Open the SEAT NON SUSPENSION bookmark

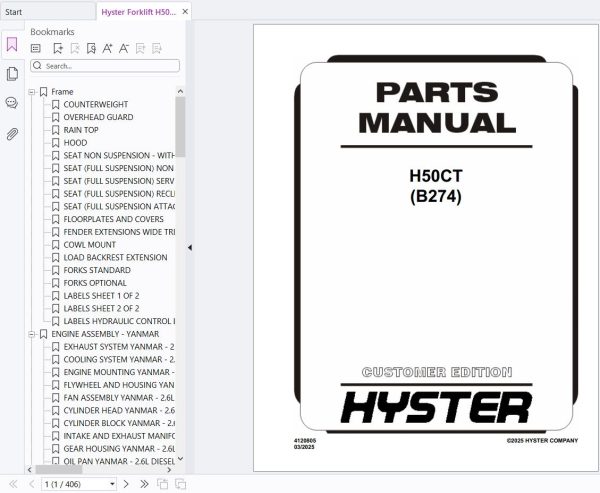[x=119, y=155]
